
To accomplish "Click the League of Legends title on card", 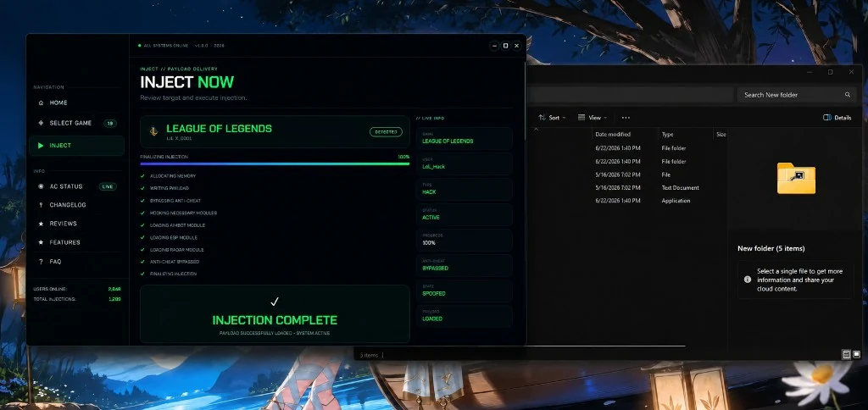I will coord(220,129).
